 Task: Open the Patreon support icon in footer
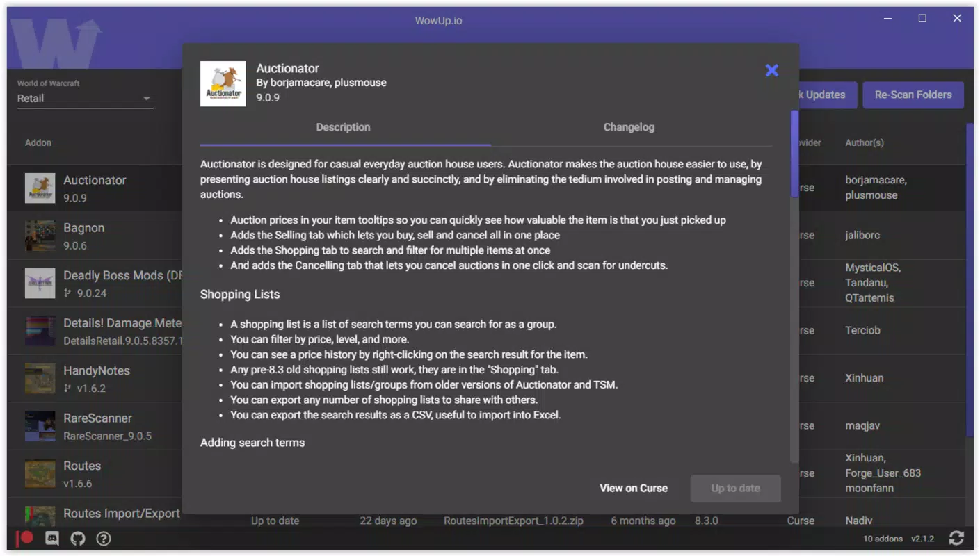26,538
